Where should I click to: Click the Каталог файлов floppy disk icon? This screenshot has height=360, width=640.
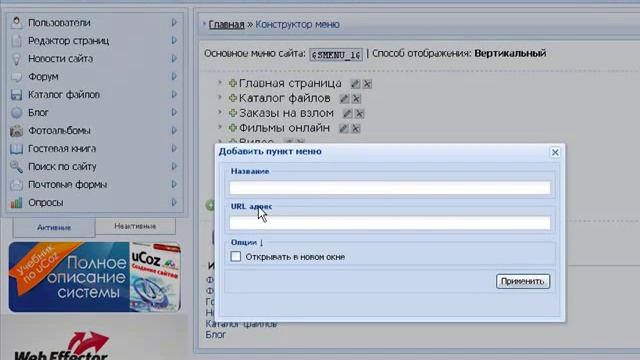[16, 95]
